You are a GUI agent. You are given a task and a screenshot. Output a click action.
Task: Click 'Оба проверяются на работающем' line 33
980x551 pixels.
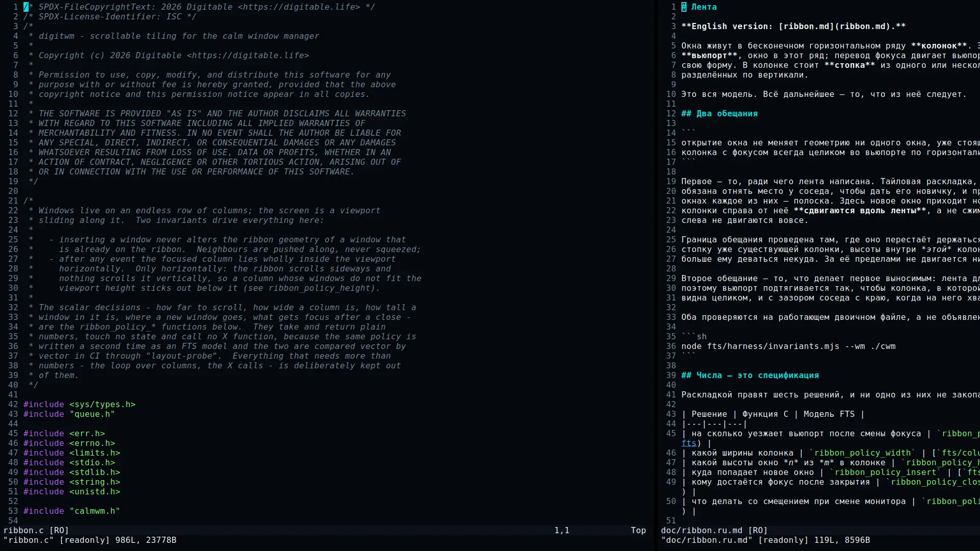click(830, 317)
